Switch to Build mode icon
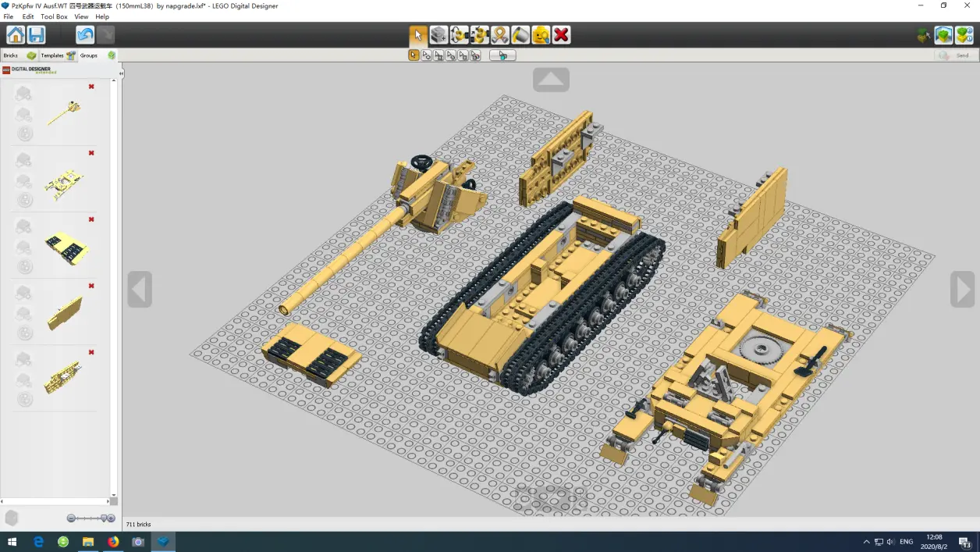Screen dimensions: 980x552 click(x=924, y=35)
